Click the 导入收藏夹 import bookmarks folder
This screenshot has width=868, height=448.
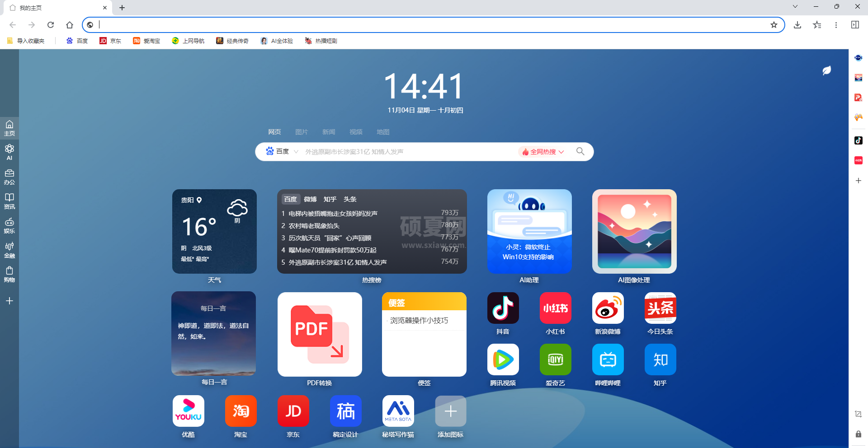(26, 41)
